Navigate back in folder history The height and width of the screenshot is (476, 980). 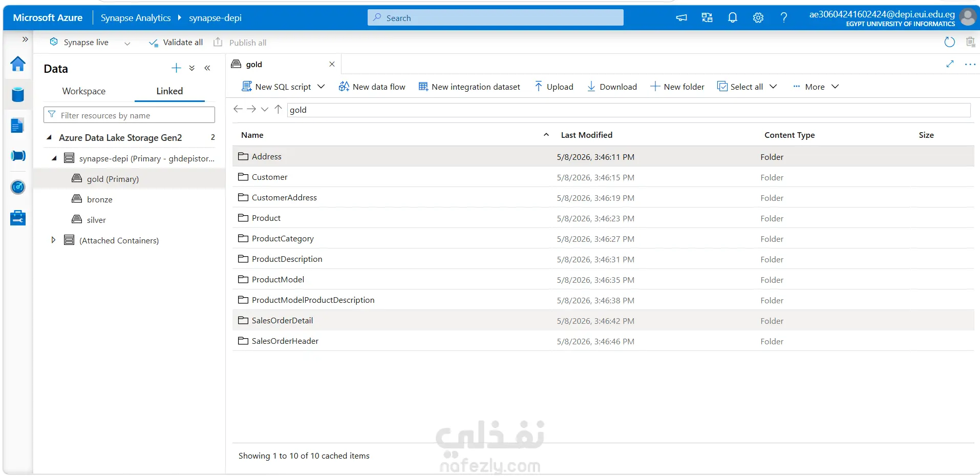238,109
